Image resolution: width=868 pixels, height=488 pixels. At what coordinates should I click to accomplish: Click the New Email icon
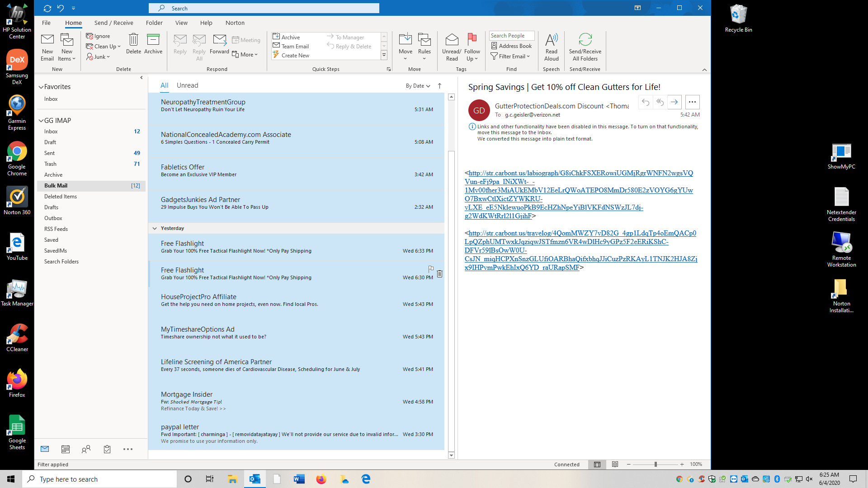[47, 41]
